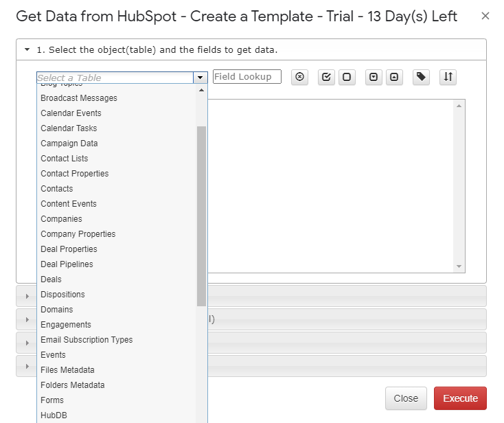504x423 pixels.
Task: Click the Close button
Action: 406,398
